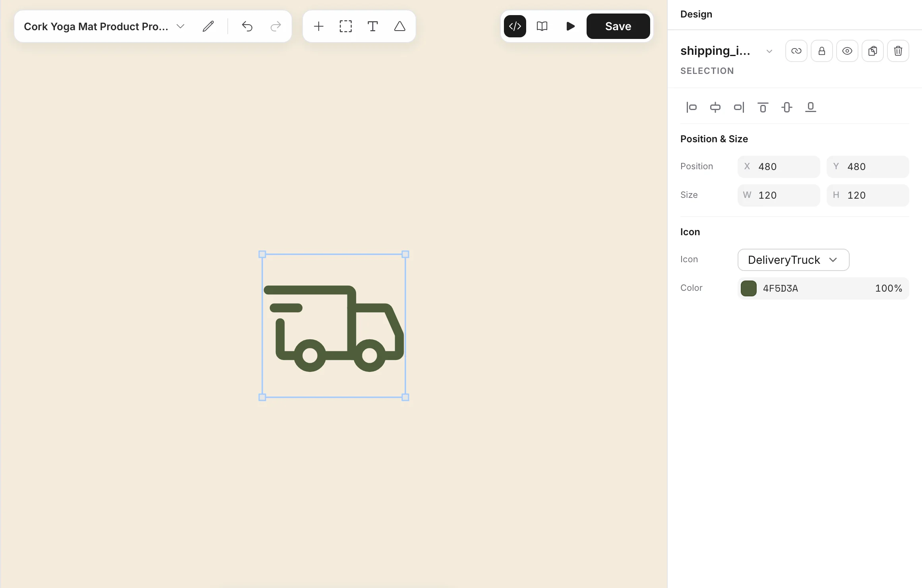Click bottom-right selection resize handle
The width and height of the screenshot is (922, 588).
point(405,397)
